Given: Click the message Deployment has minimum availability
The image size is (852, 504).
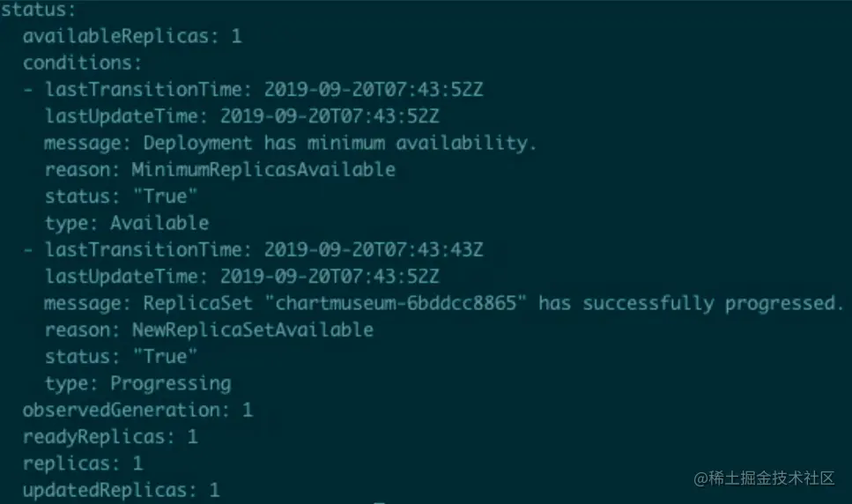Looking at the screenshot, I should pyautogui.click(x=339, y=143).
